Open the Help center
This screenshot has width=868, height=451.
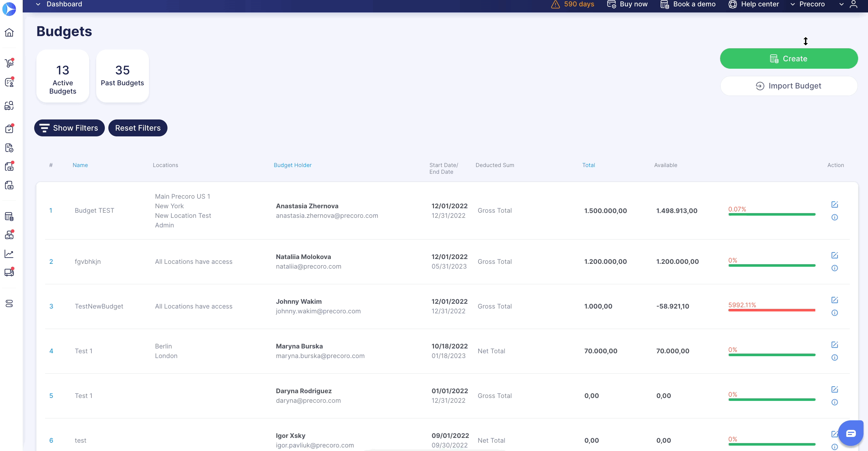pos(754,4)
